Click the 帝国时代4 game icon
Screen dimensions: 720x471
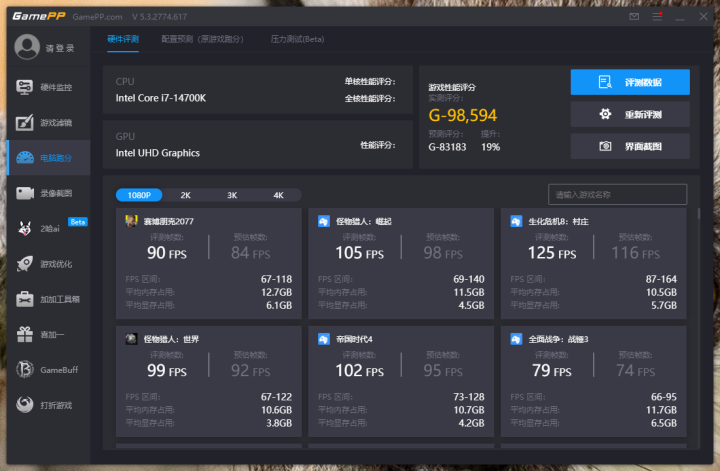pos(324,339)
